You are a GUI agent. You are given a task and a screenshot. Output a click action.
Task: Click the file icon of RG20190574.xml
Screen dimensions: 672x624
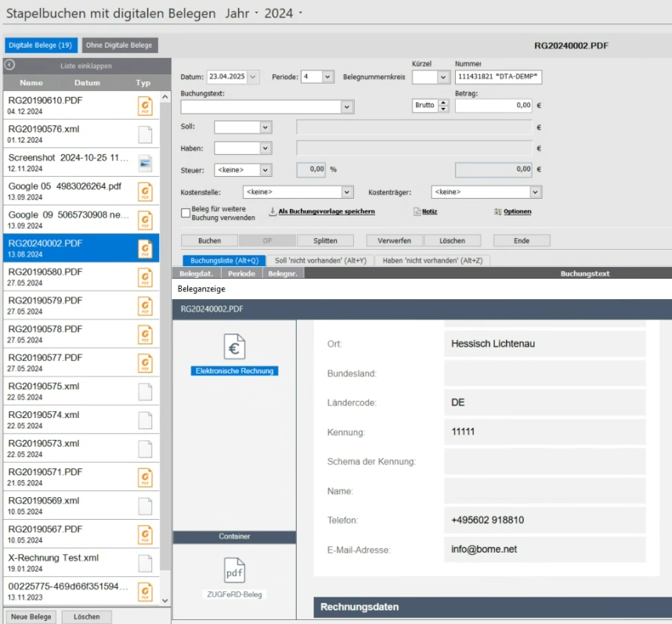(x=145, y=420)
